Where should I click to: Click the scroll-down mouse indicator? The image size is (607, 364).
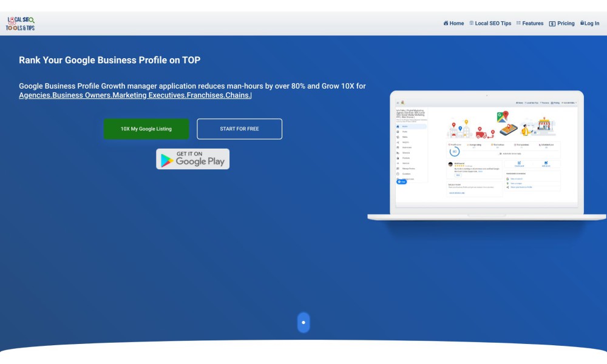click(303, 322)
